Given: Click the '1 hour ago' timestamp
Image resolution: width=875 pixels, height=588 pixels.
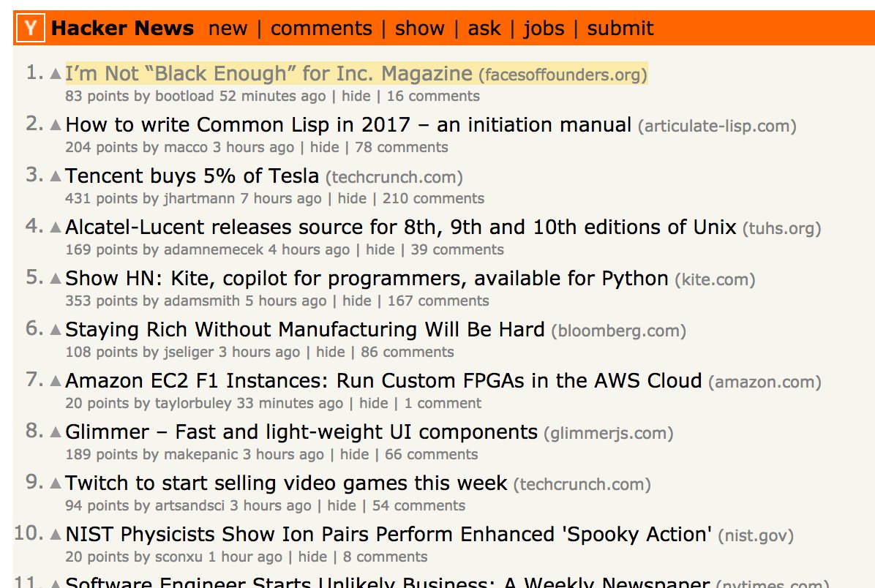Looking at the screenshot, I should click(245, 557).
